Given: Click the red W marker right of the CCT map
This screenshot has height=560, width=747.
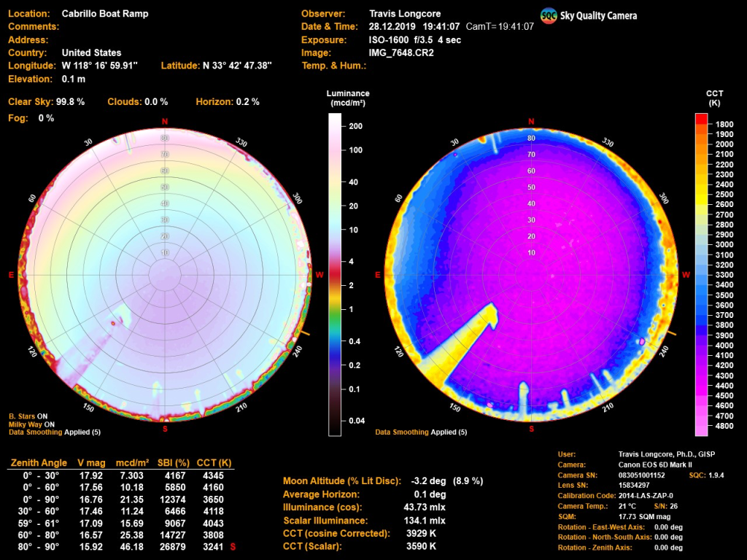Looking at the screenshot, I should [x=686, y=275].
